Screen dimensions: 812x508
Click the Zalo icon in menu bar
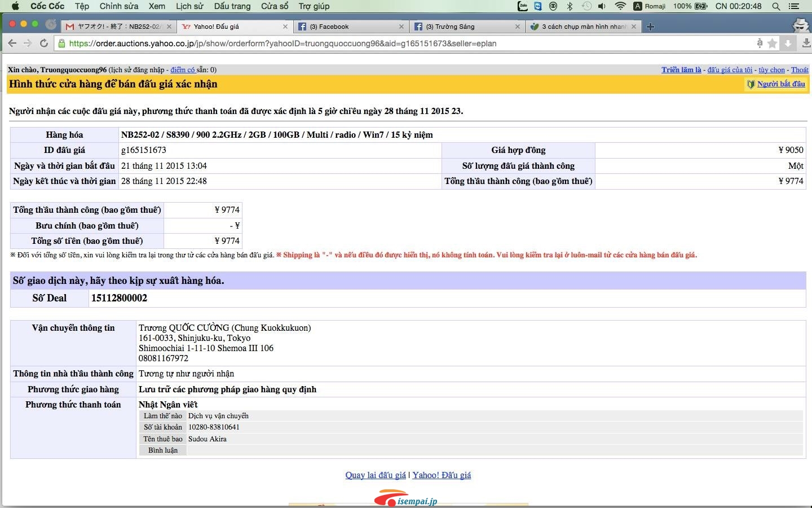pyautogui.click(x=523, y=6)
